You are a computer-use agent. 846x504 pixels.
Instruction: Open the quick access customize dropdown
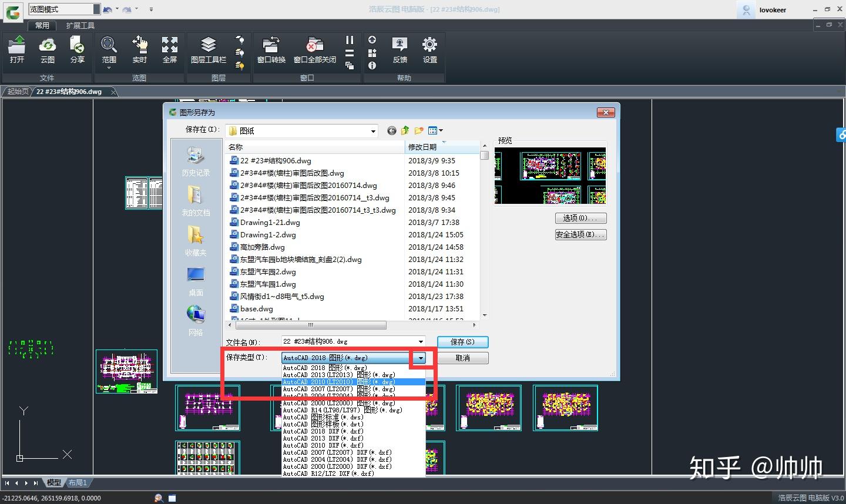151,9
